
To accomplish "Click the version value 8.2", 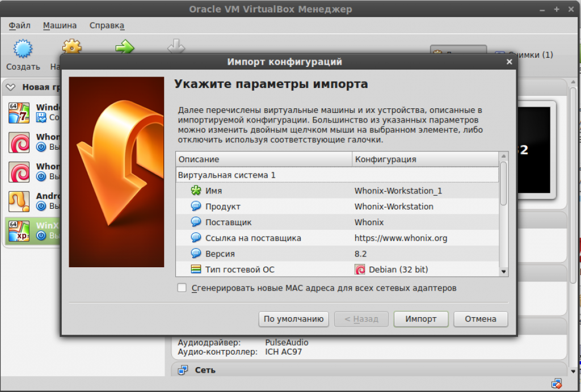I will coord(360,254).
